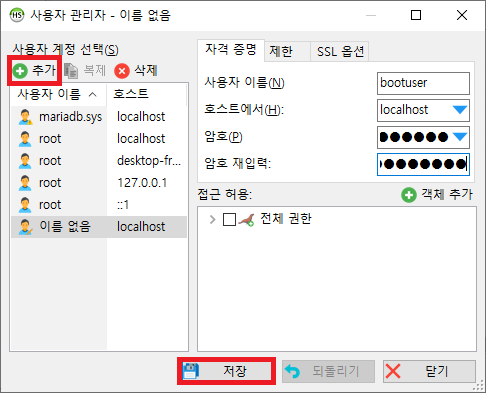The width and height of the screenshot is (486, 393).
Task: Click localhost host cell of mariadb.sys row
Action: [x=141, y=117]
